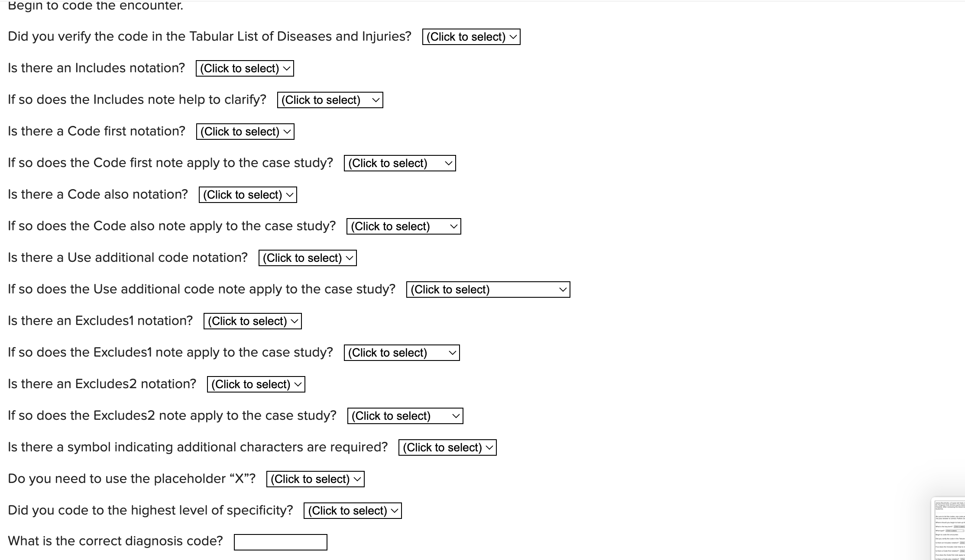Viewport: 965px width, 560px height.
Task: Click the correct diagnosis code input box
Action: [280, 542]
